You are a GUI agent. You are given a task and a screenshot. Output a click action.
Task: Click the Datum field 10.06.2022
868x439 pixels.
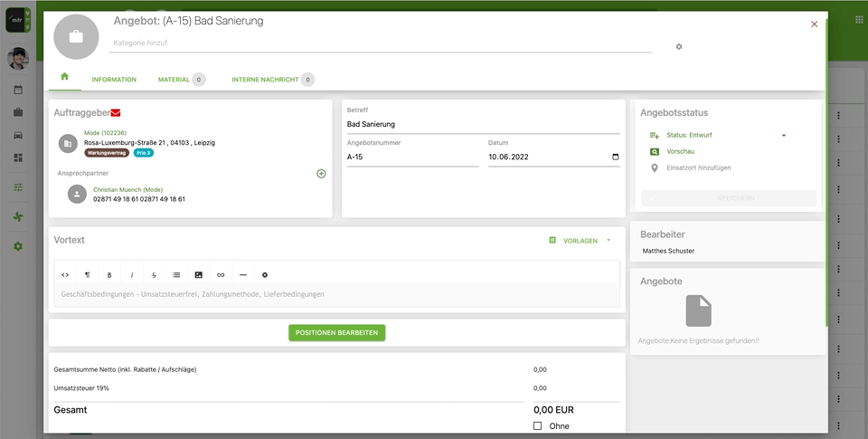[x=553, y=157]
